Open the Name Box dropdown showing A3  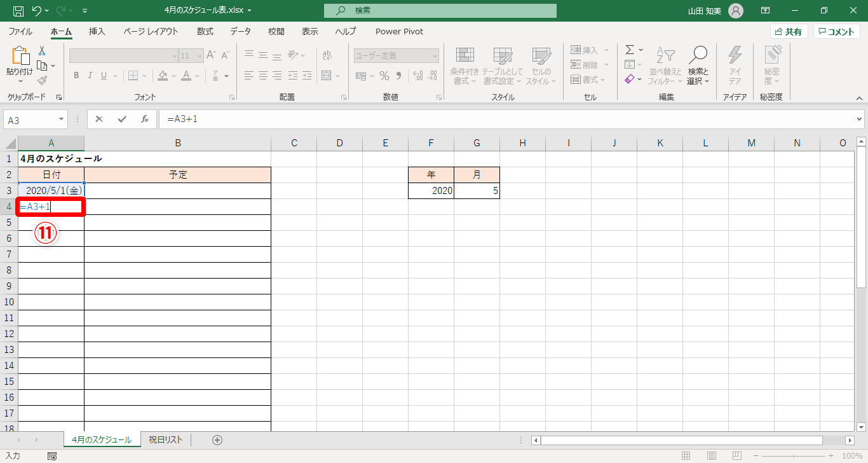coord(62,119)
